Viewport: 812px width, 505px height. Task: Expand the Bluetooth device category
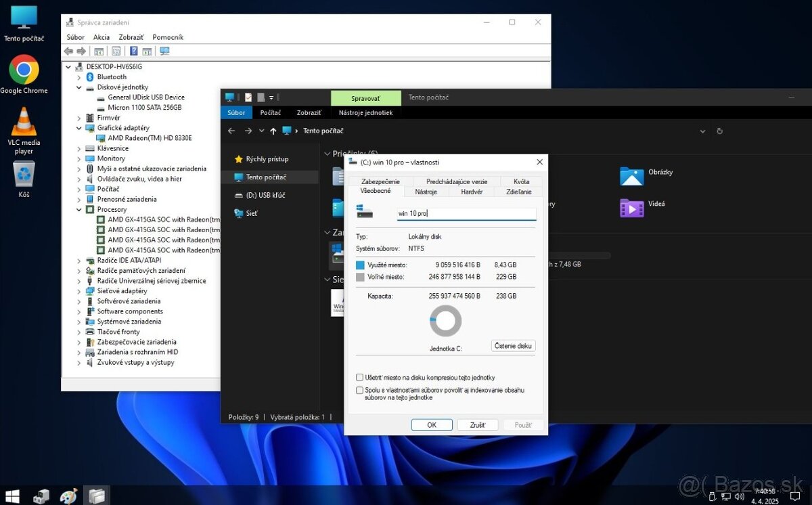click(79, 77)
